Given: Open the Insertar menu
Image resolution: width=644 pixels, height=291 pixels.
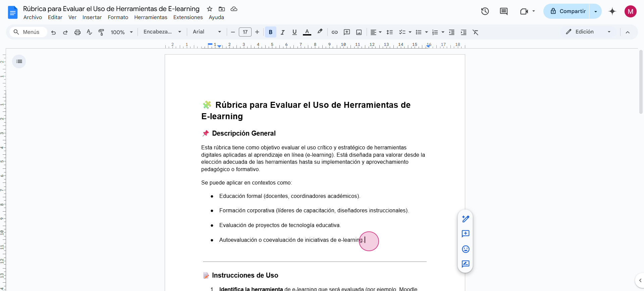Looking at the screenshot, I should (x=92, y=17).
